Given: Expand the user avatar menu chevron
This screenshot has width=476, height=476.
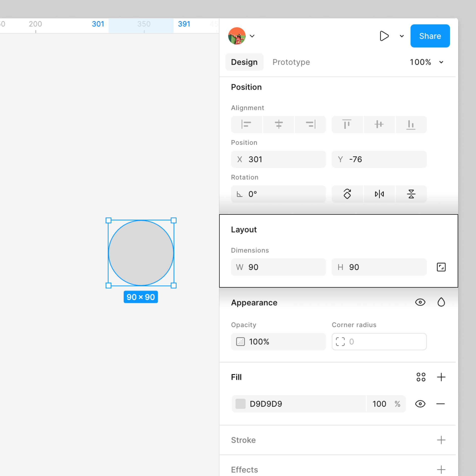Looking at the screenshot, I should click(252, 36).
